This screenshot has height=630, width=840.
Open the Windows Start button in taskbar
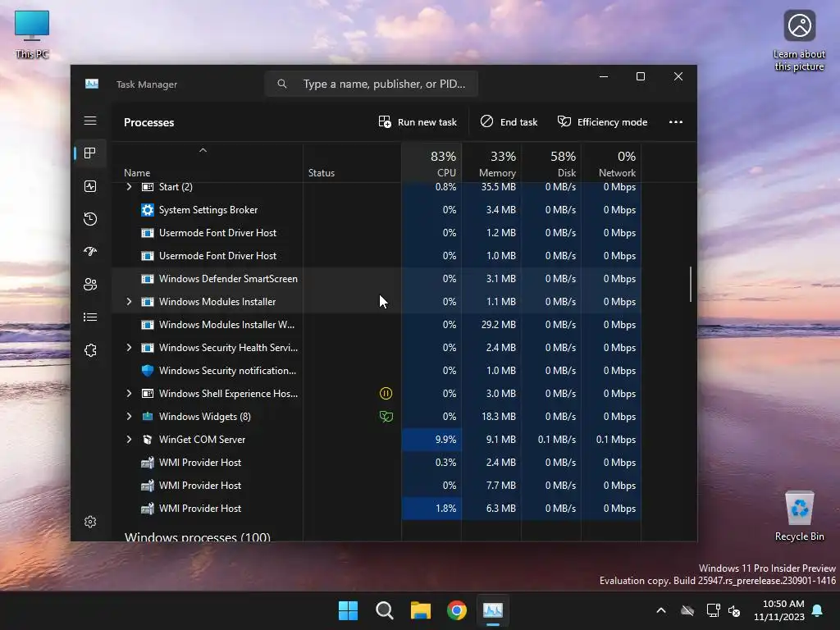click(348, 610)
